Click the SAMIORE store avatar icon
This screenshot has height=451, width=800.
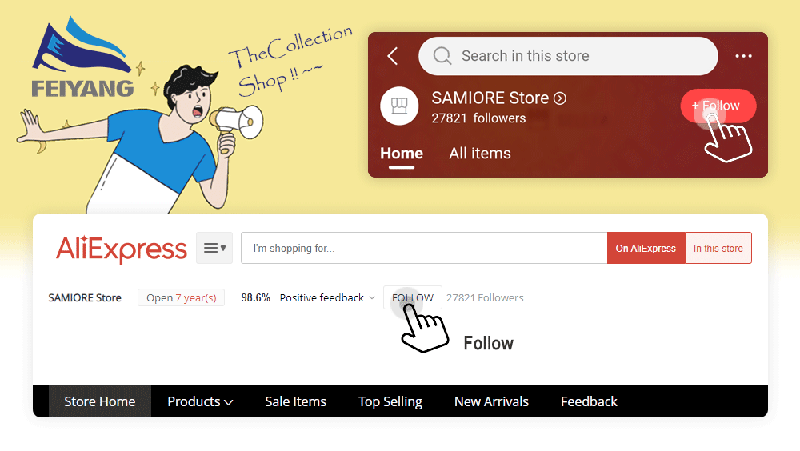(x=399, y=106)
